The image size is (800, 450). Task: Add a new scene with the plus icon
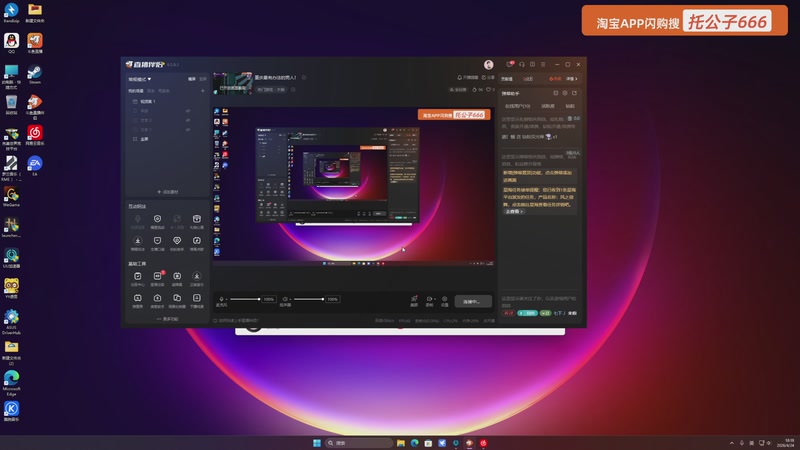203,91
